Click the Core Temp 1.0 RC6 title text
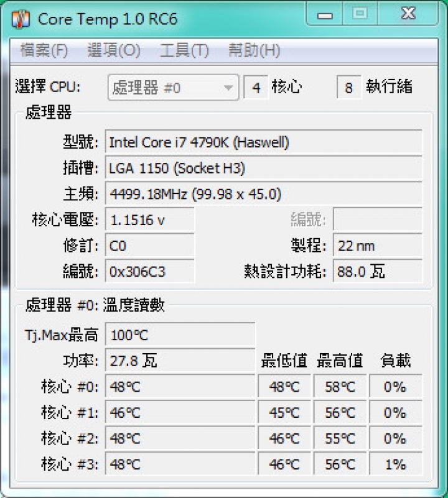Screen dimensions: 448x498 pos(108,19)
